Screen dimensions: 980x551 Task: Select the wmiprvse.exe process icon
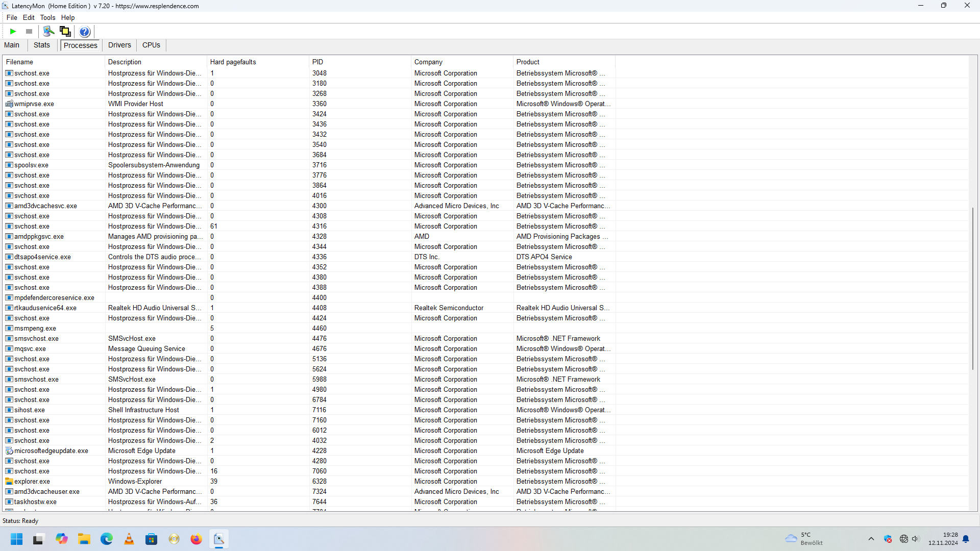pos(9,104)
